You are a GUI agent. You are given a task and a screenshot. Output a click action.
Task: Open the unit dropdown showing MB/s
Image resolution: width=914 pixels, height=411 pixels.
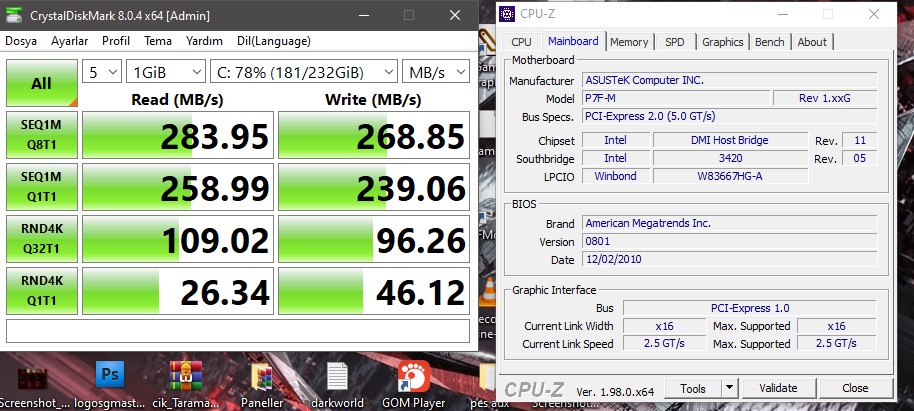coord(436,72)
